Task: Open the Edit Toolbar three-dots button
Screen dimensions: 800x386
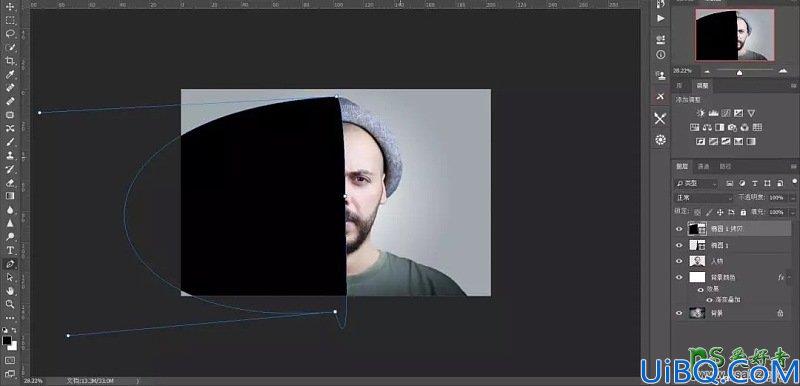Action: click(x=10, y=318)
